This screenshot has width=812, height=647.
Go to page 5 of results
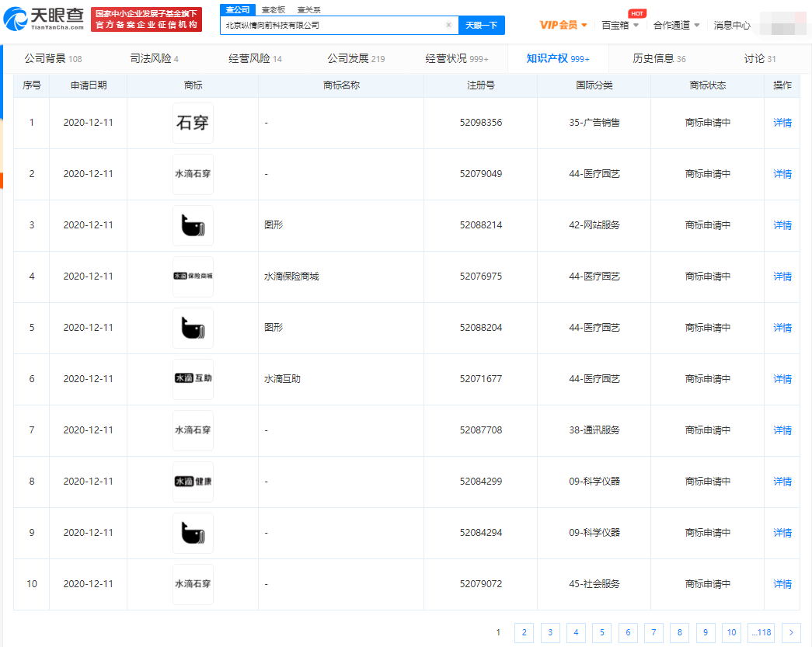coord(601,632)
